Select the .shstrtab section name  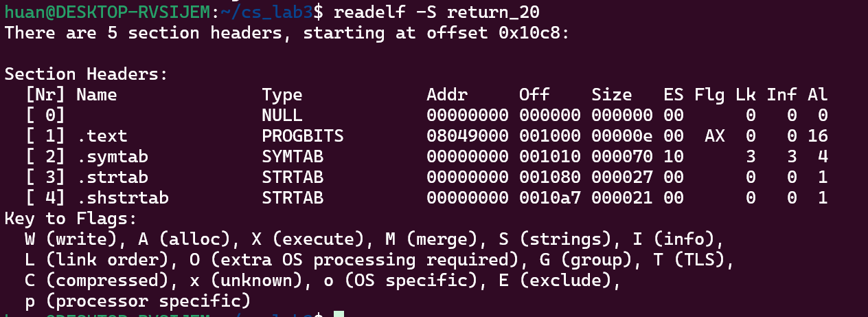tap(122, 198)
